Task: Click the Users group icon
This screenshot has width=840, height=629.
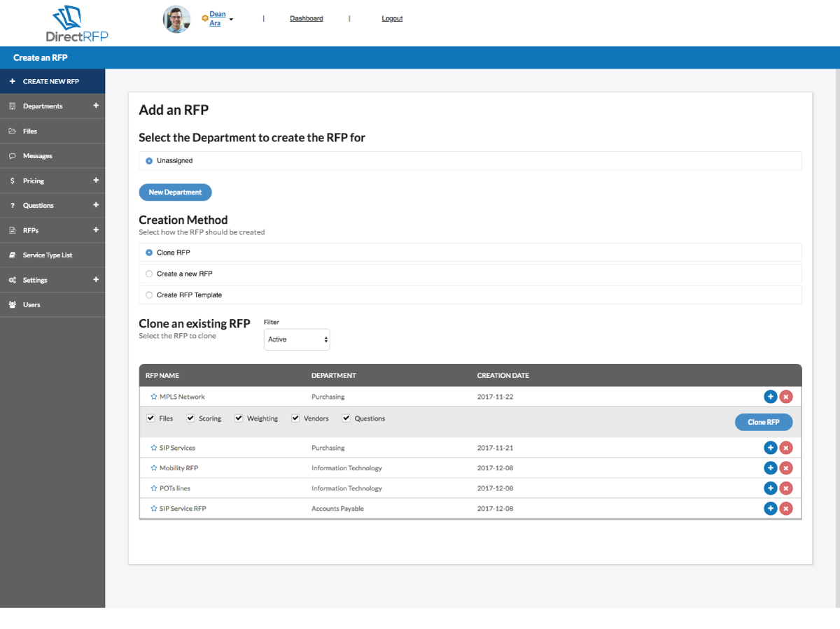Action: point(12,305)
